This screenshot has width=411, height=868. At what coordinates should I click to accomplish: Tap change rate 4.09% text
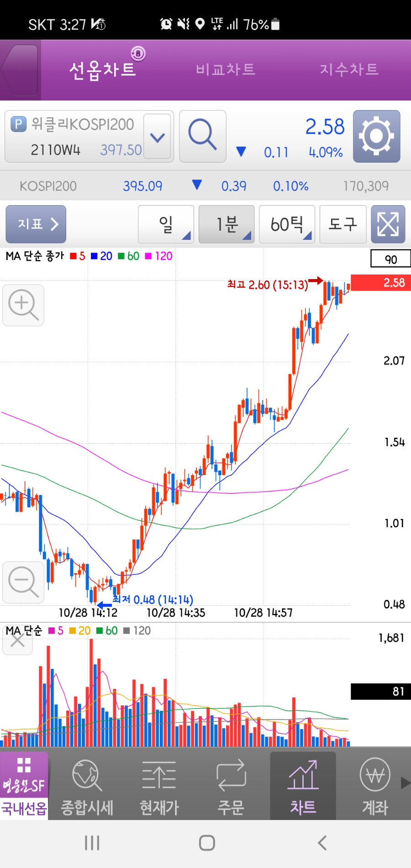click(x=326, y=152)
